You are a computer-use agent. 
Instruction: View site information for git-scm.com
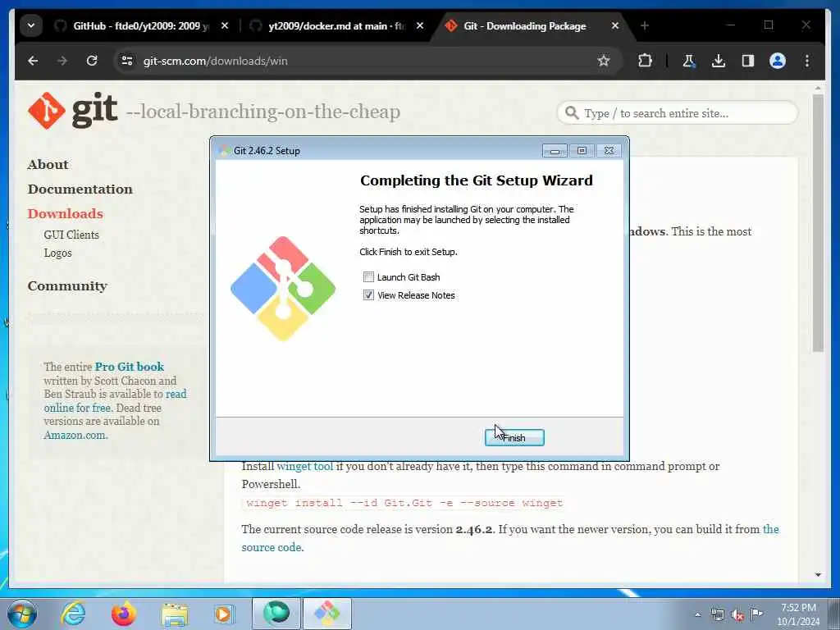coord(127,61)
